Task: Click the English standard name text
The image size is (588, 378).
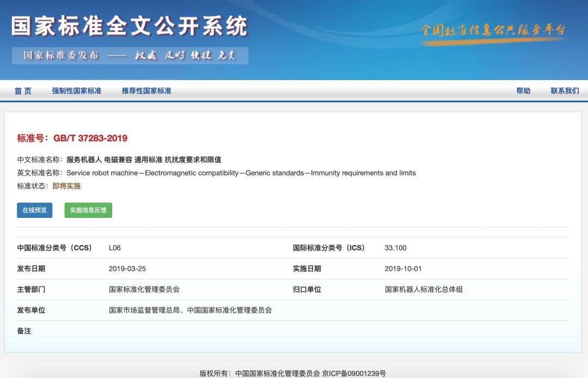Action: coord(241,173)
